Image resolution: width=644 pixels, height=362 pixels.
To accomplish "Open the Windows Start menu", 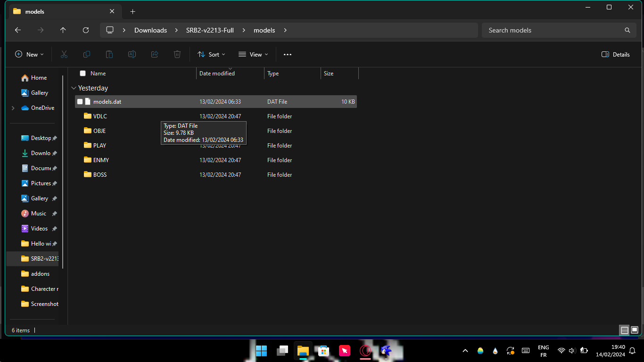I will 261,351.
